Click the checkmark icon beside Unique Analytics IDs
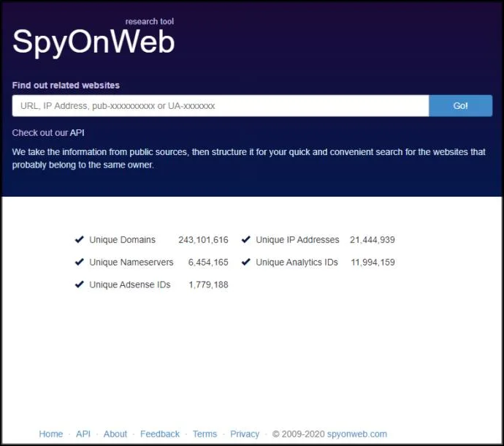The image size is (504, 446). click(x=246, y=262)
